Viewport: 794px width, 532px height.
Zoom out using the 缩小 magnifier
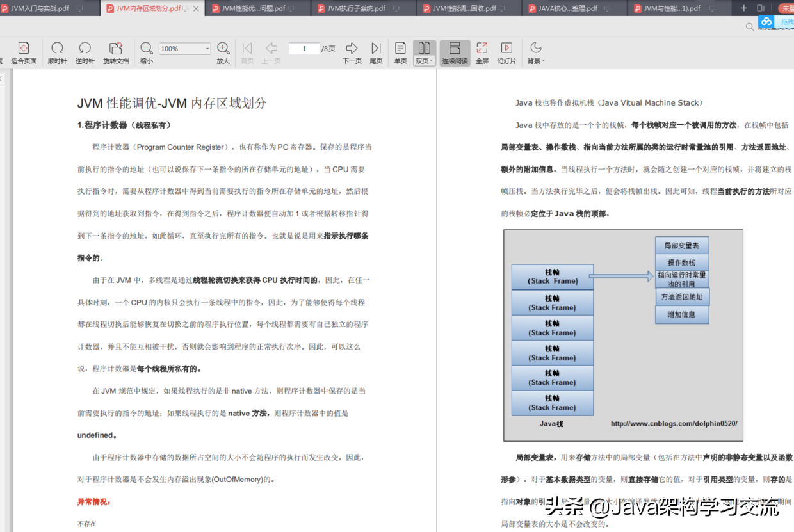pos(147,48)
